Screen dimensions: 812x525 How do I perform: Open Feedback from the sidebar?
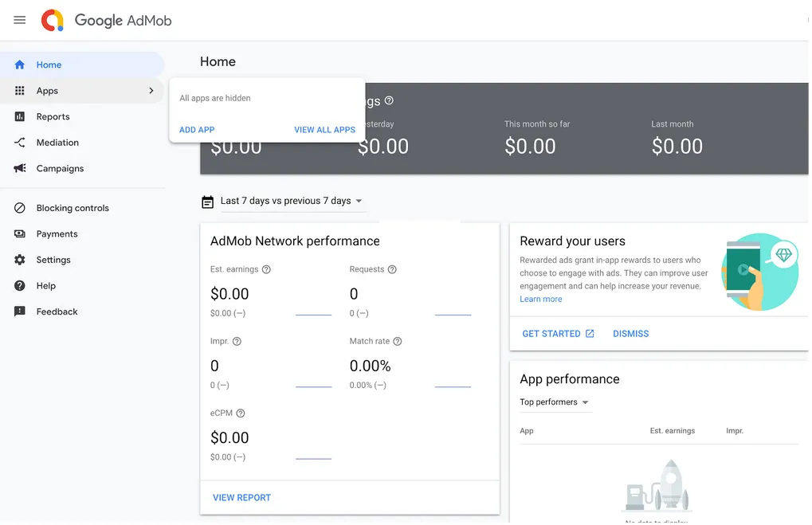tap(57, 311)
